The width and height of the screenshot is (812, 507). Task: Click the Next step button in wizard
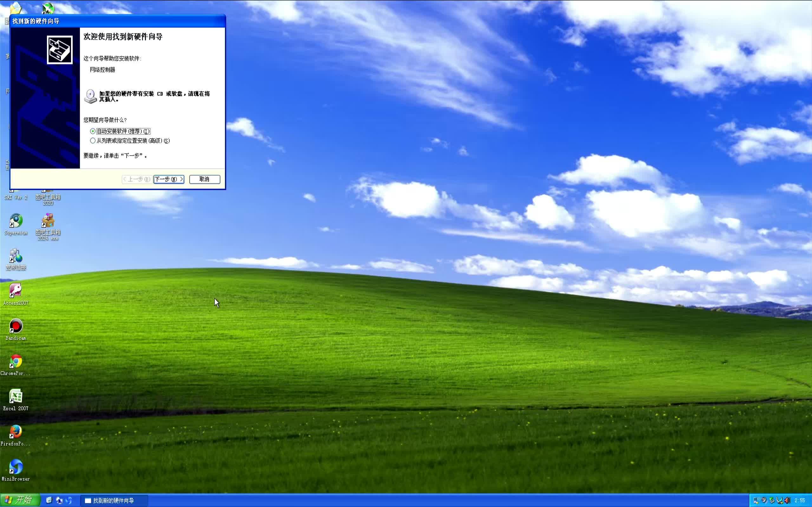168,179
